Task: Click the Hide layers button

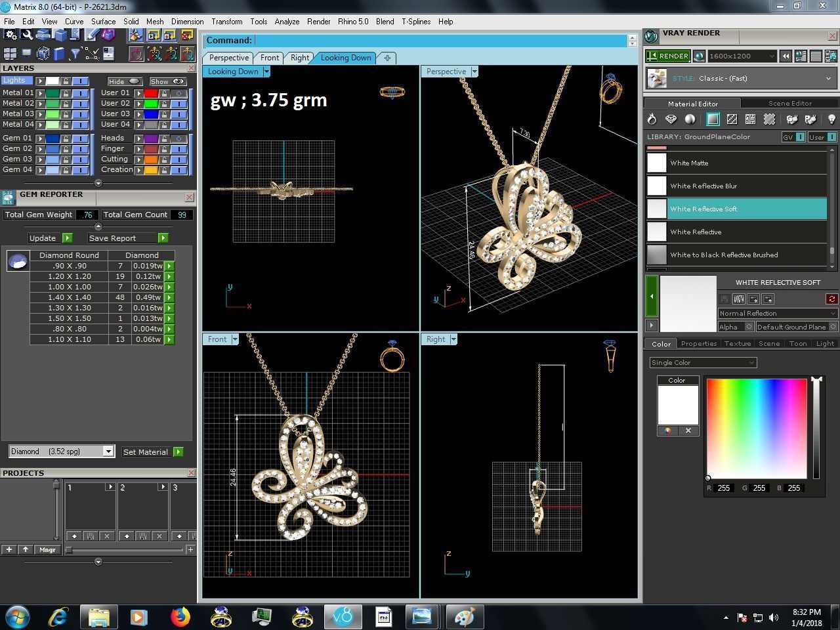Action: 125,81
